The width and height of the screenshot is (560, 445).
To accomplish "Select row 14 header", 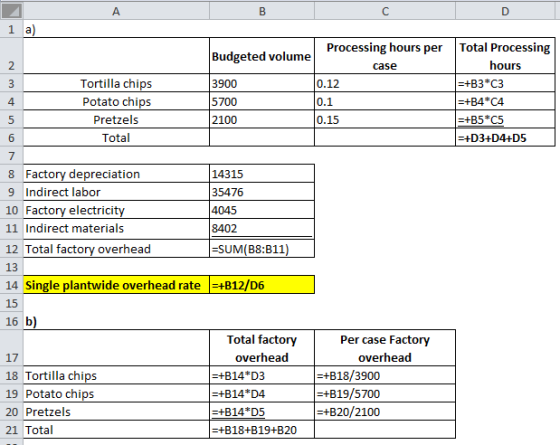I will pos(11,285).
